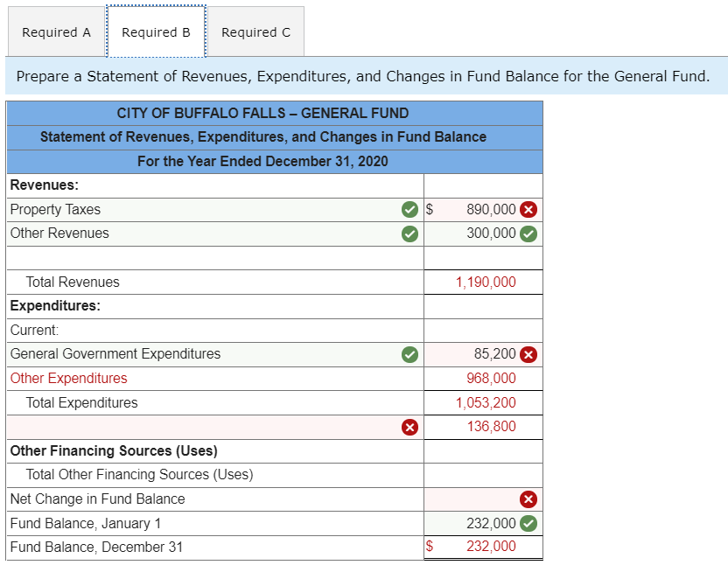Click the red X on the 136,800 row

tap(409, 426)
